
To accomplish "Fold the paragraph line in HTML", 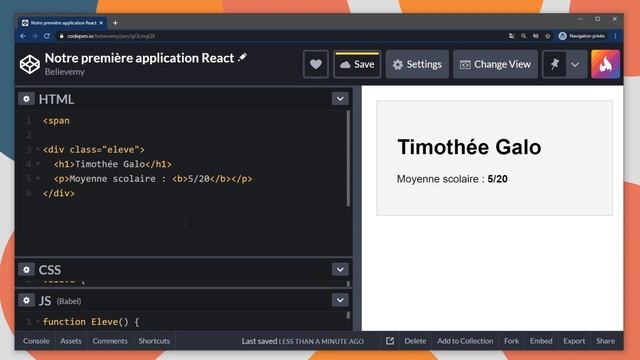I will click(38, 179).
